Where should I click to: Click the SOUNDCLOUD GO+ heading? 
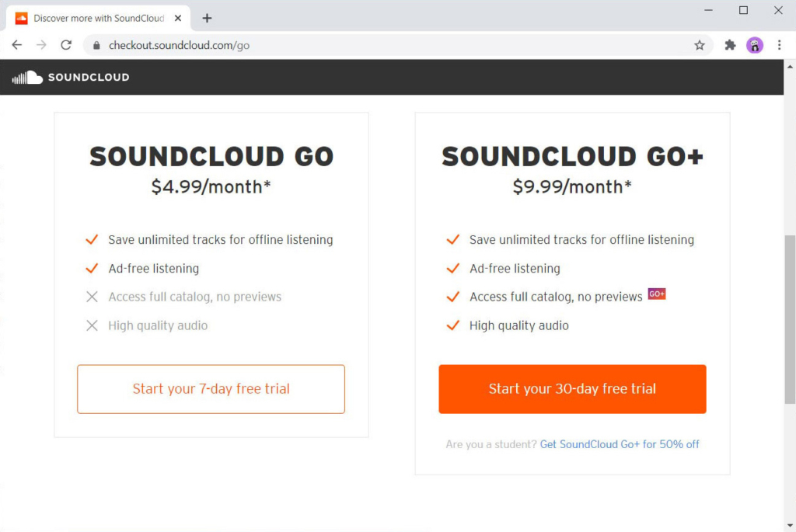coord(572,156)
